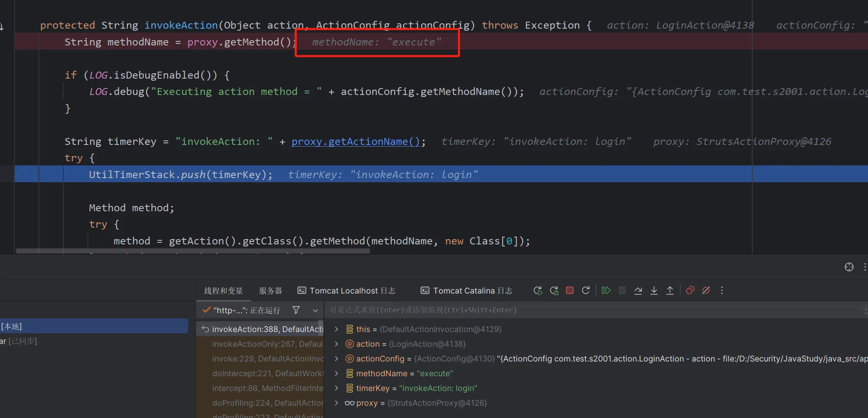Open debugger toolbar more-actions menu
The image size is (868, 418).
coord(722,290)
